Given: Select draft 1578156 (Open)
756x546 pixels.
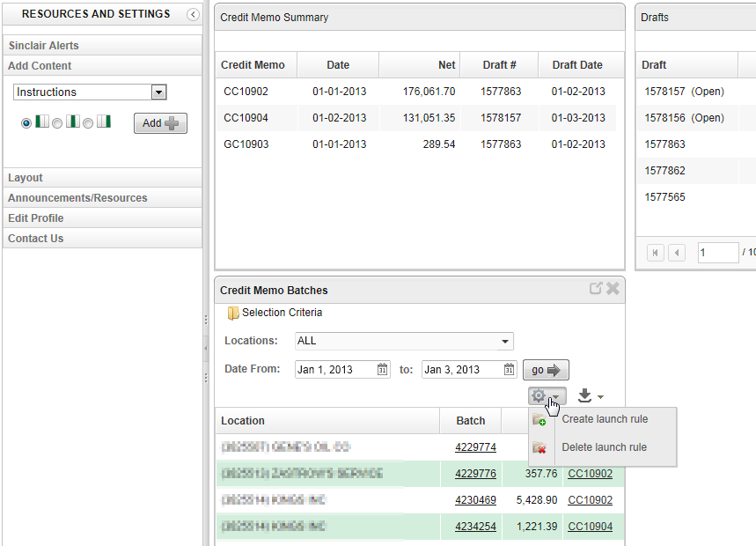Looking at the screenshot, I should point(684,118).
